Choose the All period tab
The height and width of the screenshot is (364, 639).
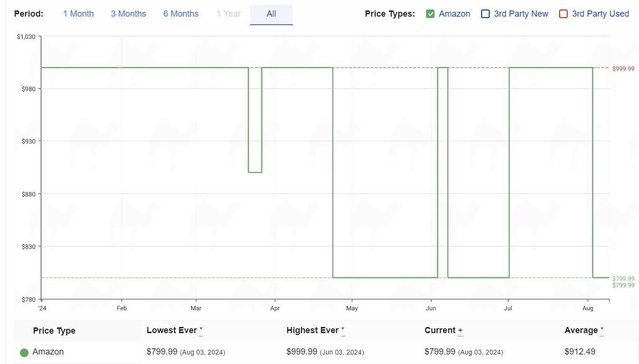coord(271,14)
